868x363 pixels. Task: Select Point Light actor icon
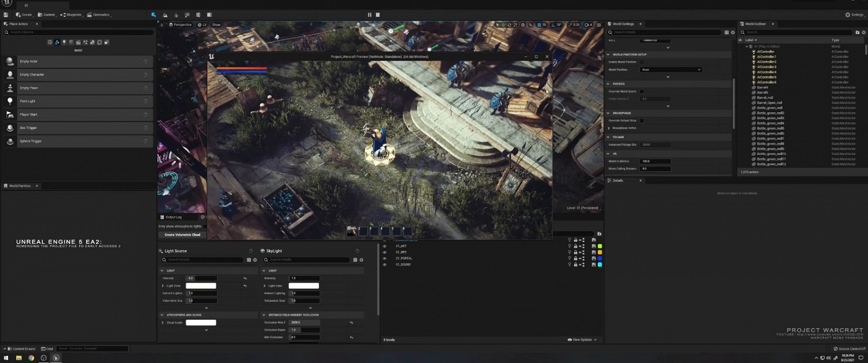click(x=10, y=101)
